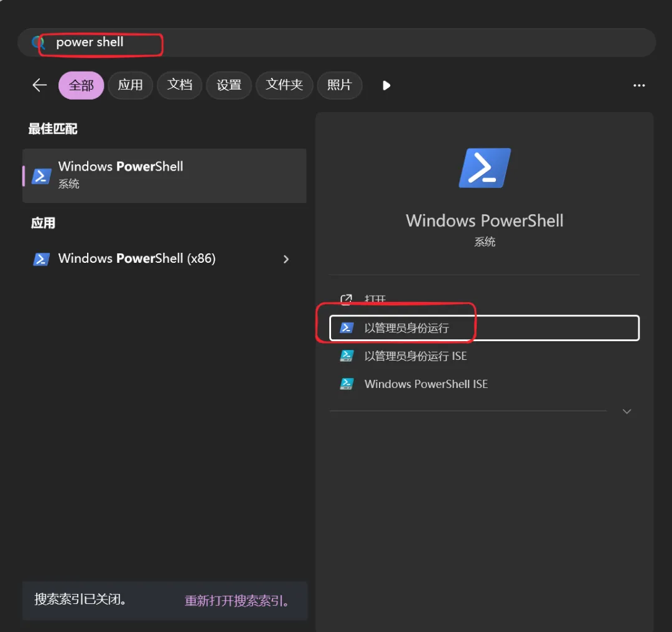Click the PowerShell icon in best match

click(x=42, y=176)
